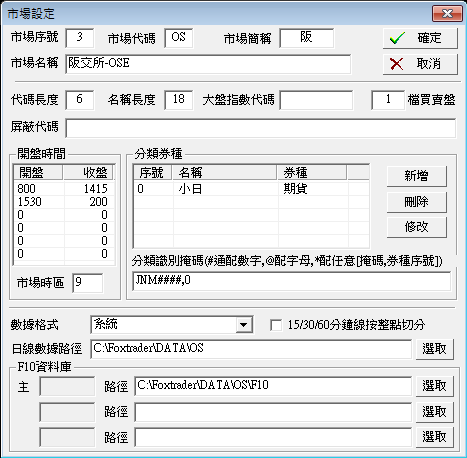Click the 屏蔽代碼 text field
This screenshot has width=467, height=458.
[261, 128]
